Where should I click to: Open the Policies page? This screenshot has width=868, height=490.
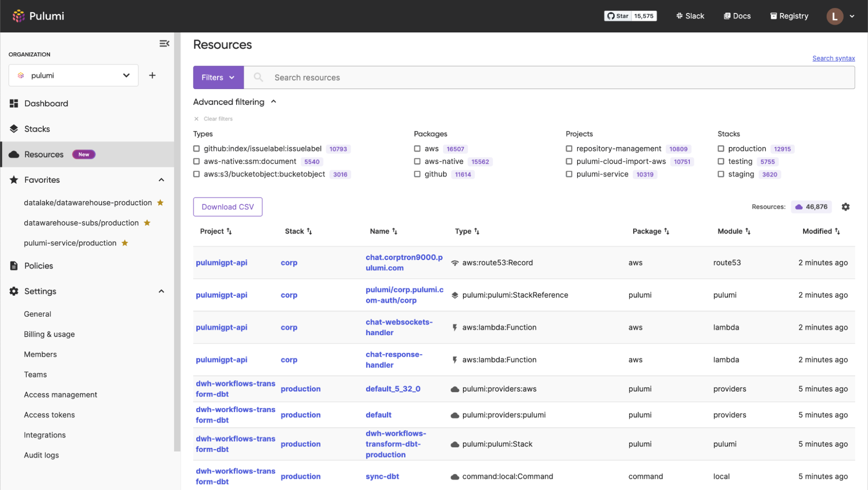coord(39,266)
